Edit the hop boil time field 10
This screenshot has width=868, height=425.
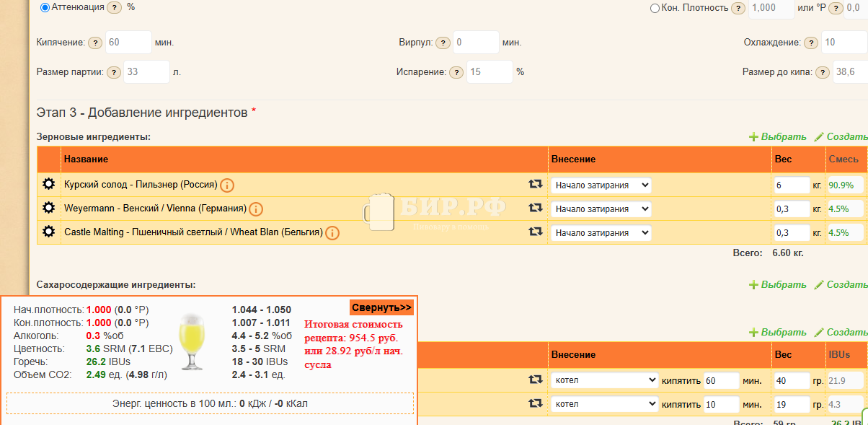tap(721, 404)
